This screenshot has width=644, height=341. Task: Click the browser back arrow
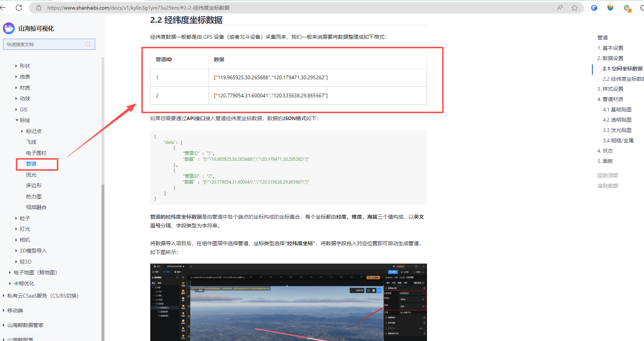[3, 8]
